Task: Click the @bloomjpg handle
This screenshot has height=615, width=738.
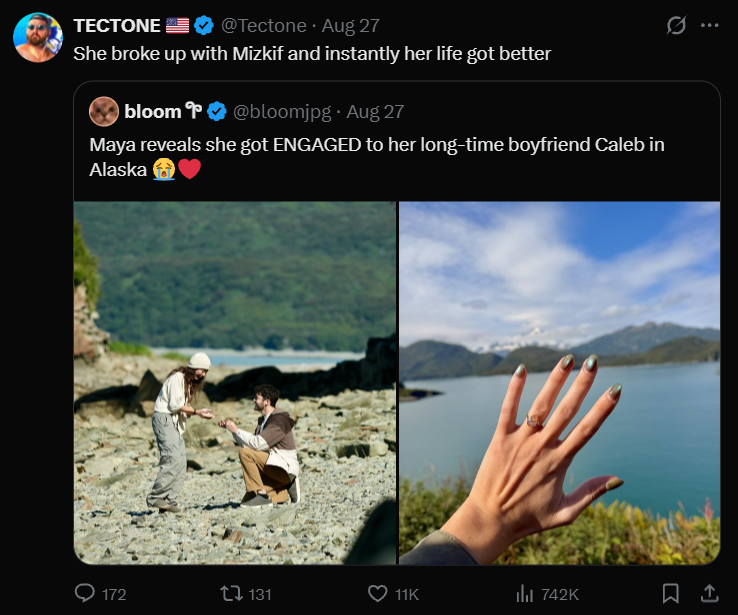Action: pyautogui.click(x=282, y=112)
